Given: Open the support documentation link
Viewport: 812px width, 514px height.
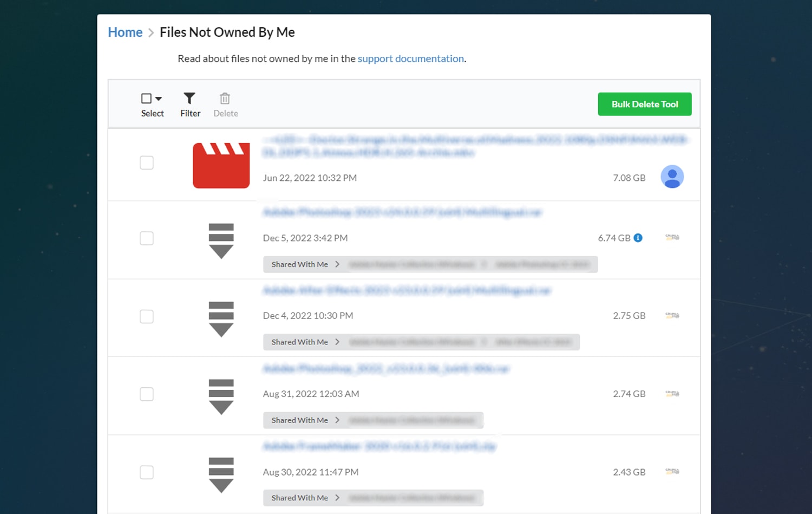Looking at the screenshot, I should coord(410,58).
